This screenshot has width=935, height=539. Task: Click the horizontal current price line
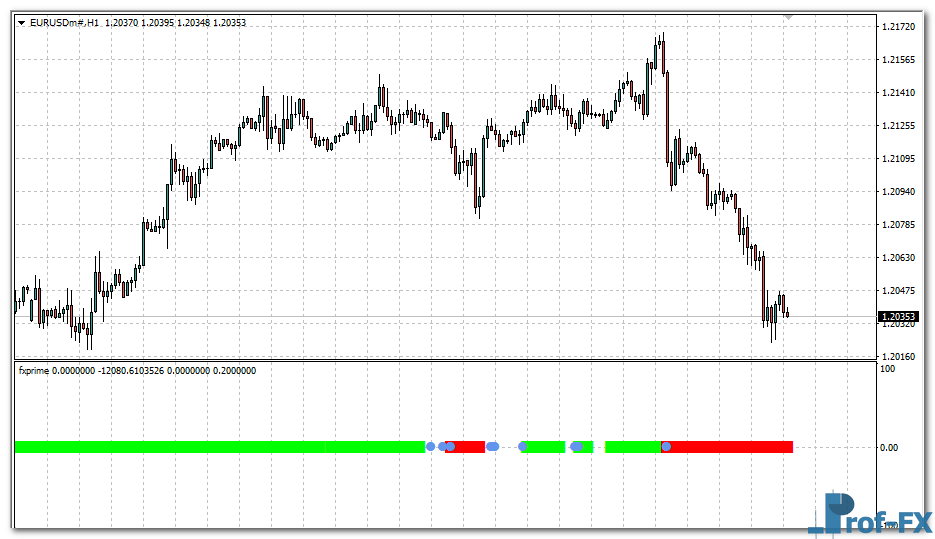click(x=400, y=317)
